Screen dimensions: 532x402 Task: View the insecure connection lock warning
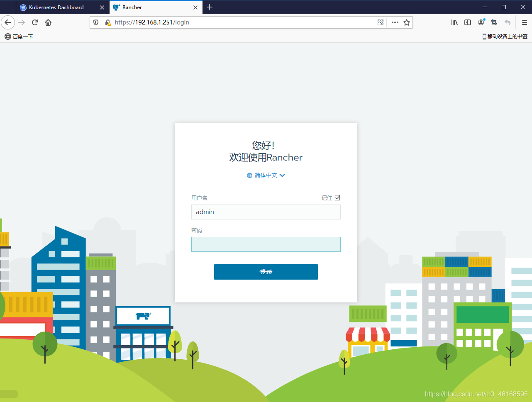pos(108,22)
